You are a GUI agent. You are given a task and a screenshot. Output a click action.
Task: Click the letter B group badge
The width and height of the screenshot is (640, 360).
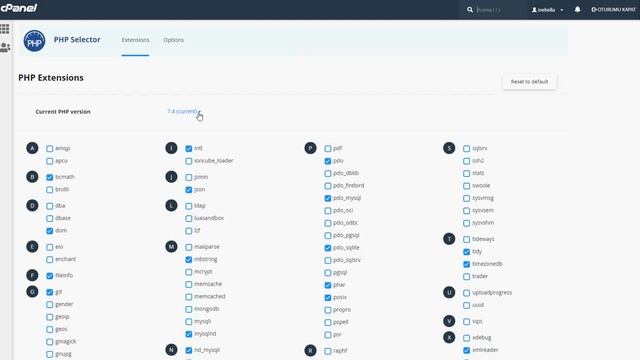(x=32, y=177)
